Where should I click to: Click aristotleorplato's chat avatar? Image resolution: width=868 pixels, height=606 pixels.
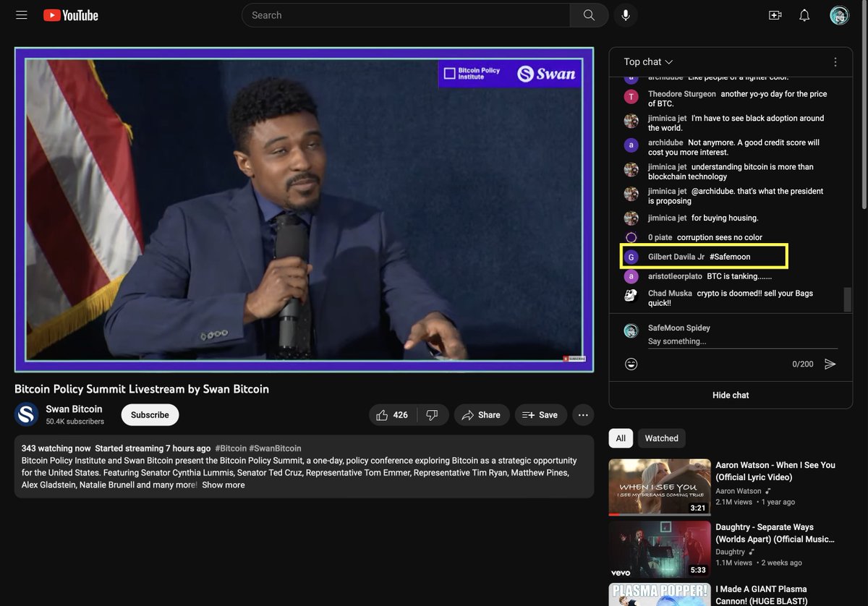[631, 276]
